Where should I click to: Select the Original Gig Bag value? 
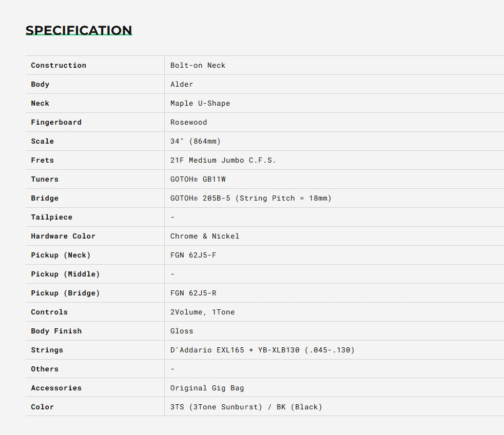coord(207,388)
